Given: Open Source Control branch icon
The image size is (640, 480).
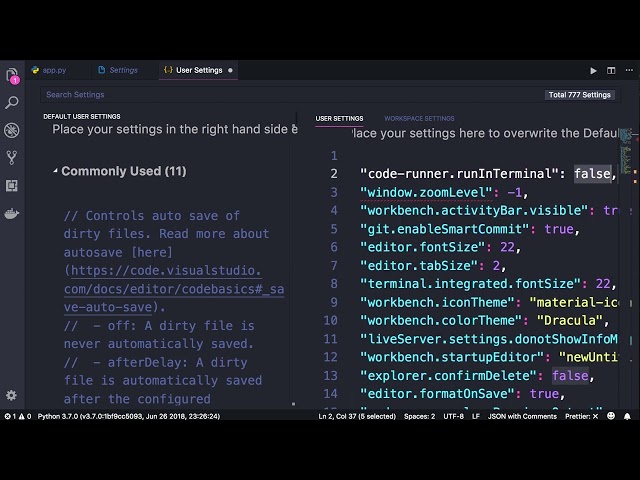Looking at the screenshot, I should pyautogui.click(x=11, y=158).
